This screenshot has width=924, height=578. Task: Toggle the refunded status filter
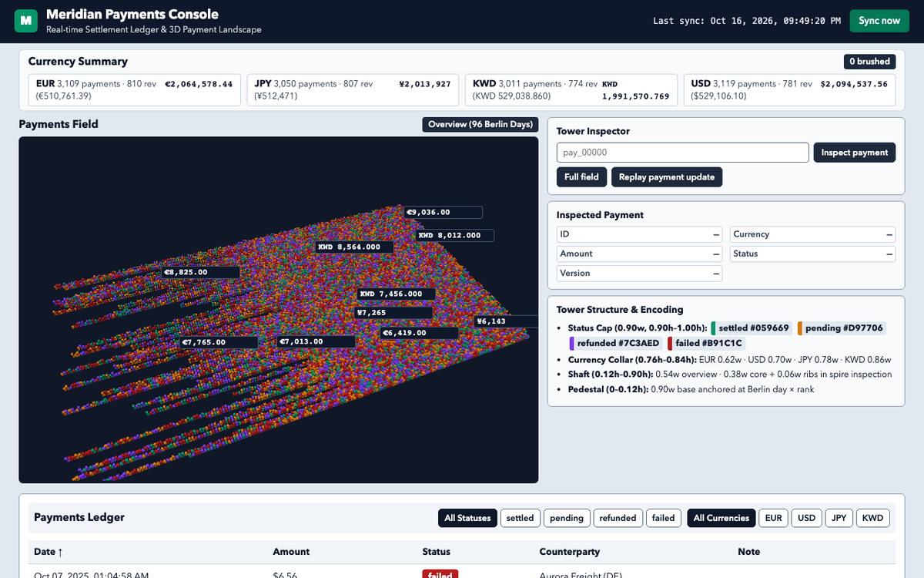pyautogui.click(x=618, y=518)
